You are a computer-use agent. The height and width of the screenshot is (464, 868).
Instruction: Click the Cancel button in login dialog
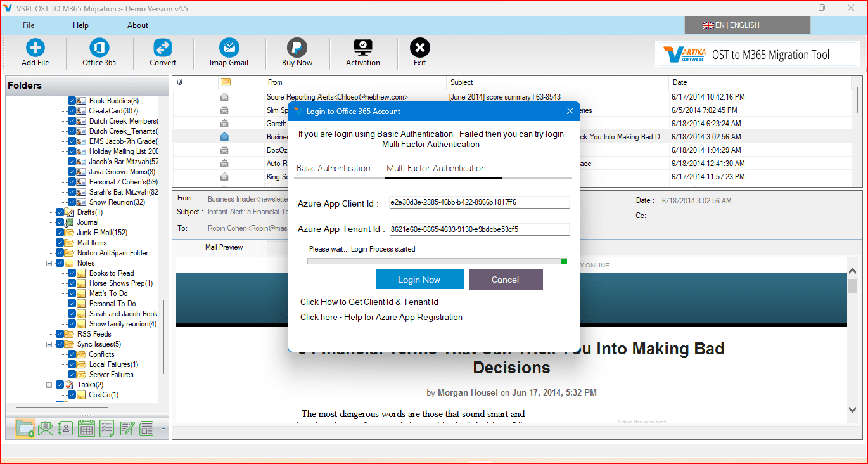506,280
